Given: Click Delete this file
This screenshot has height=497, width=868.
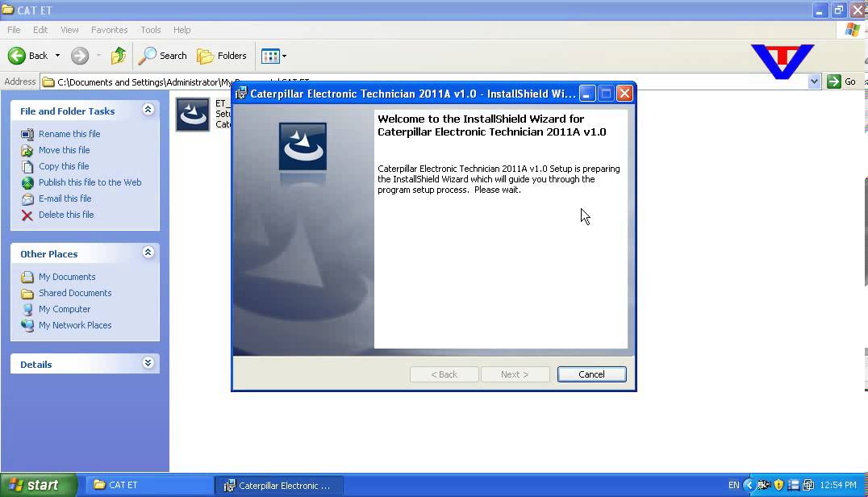Looking at the screenshot, I should click(x=66, y=214).
